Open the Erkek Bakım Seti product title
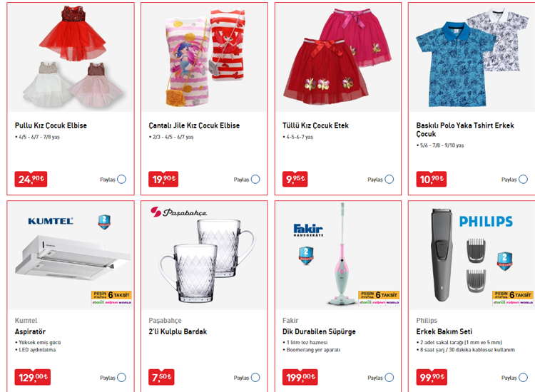 click(444, 331)
